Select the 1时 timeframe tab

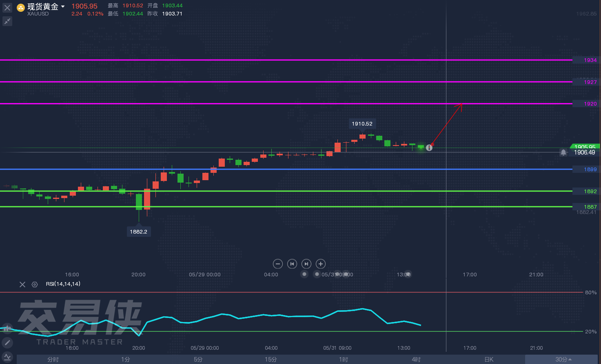tap(344, 360)
